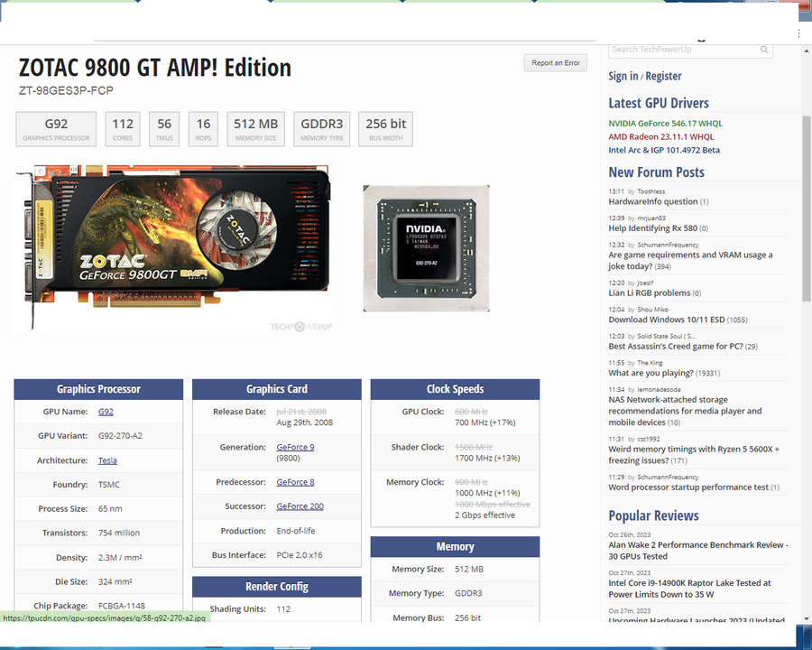The image size is (812, 650).
Task: Select the 65 nm process size value
Action: click(x=110, y=508)
